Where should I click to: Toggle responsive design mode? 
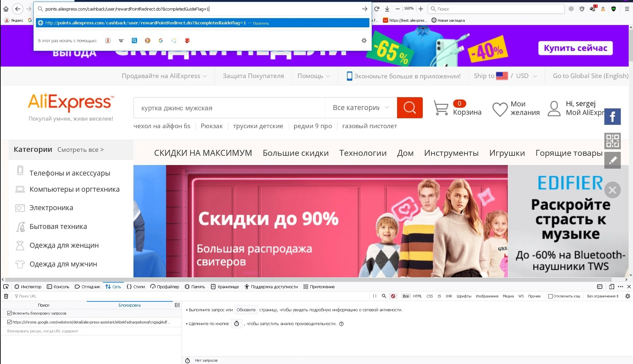pyautogui.click(x=612, y=287)
